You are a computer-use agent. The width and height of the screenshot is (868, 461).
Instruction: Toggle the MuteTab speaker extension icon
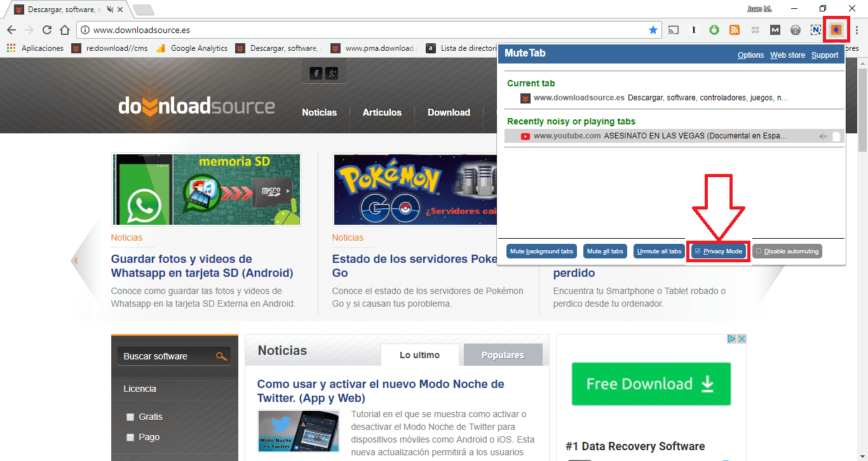point(836,30)
